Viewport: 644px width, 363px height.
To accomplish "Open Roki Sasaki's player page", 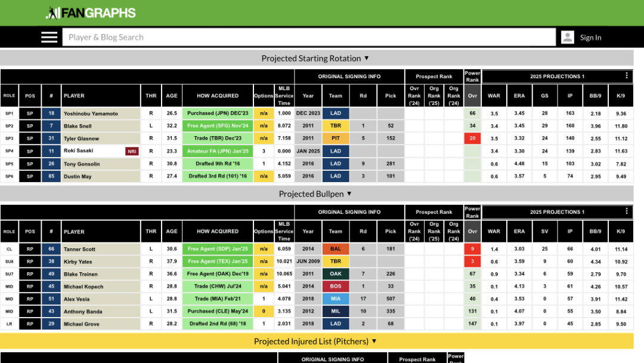I will [x=79, y=151].
